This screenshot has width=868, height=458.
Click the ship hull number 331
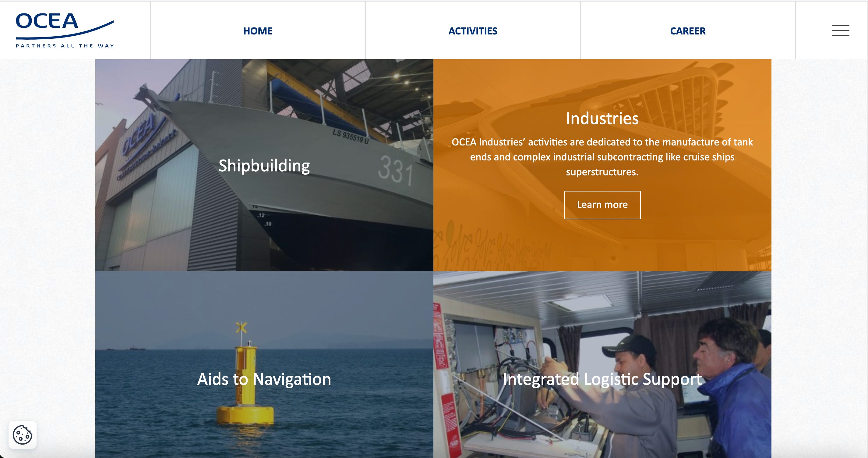[395, 170]
